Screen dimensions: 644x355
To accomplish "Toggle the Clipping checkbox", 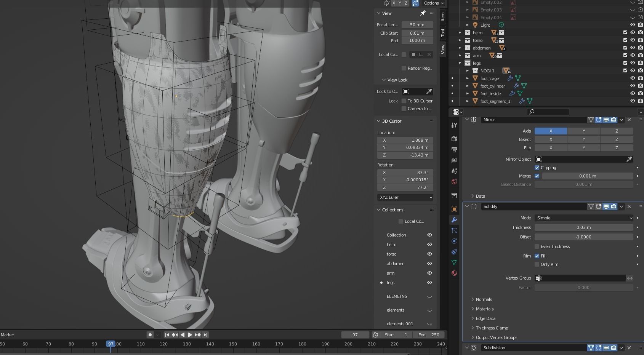I will coord(537,168).
